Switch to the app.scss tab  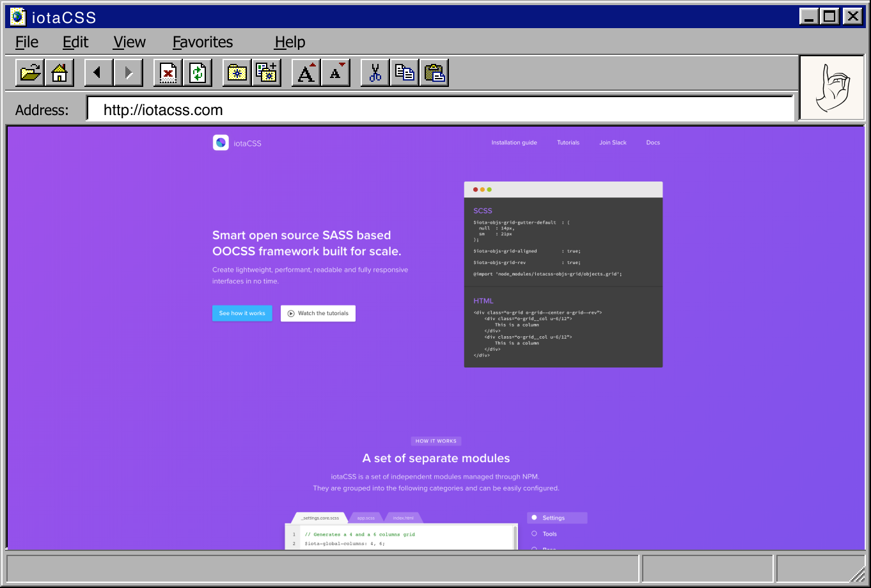click(x=366, y=518)
